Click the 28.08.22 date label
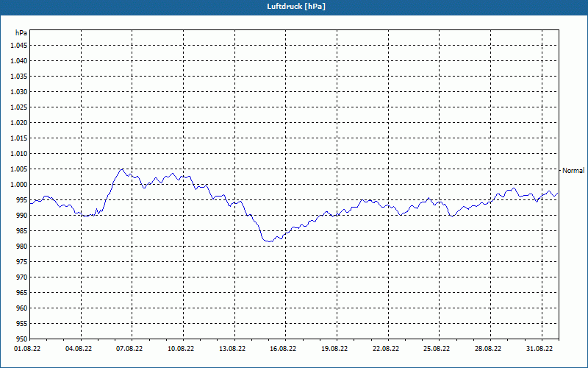 point(488,349)
